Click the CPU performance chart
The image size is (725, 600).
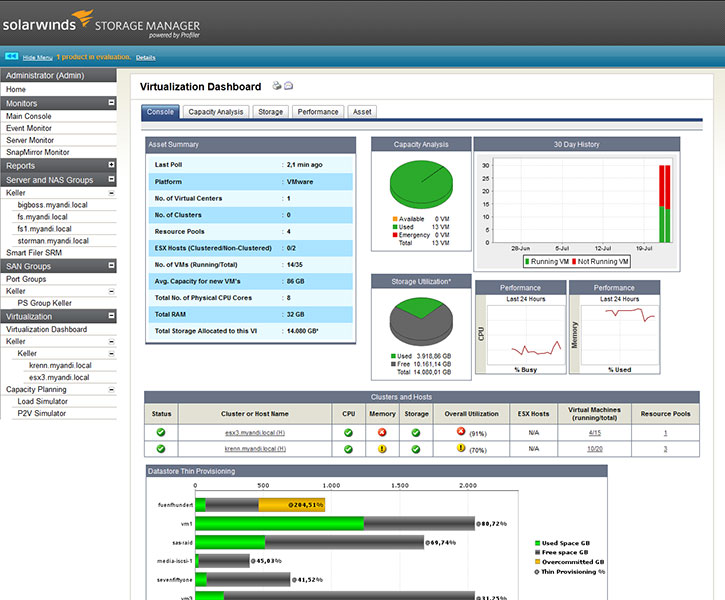[525, 334]
